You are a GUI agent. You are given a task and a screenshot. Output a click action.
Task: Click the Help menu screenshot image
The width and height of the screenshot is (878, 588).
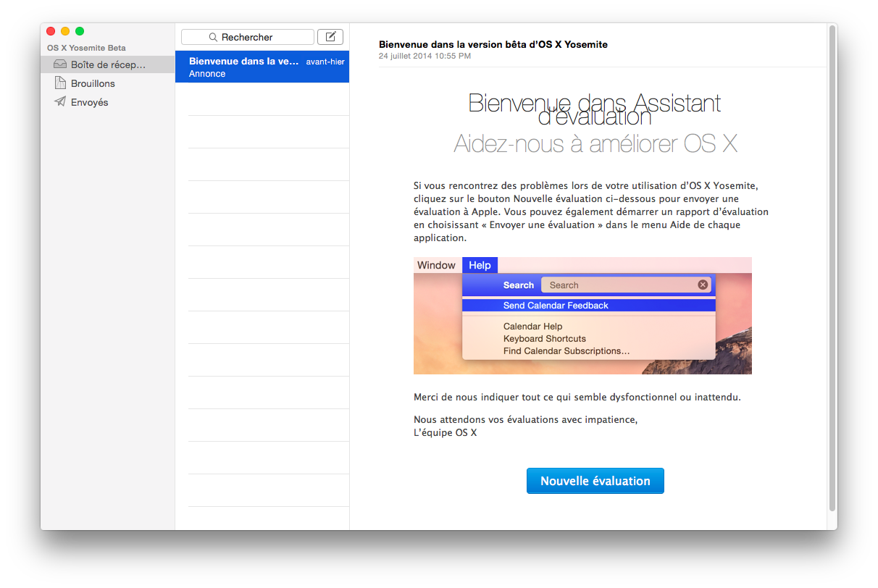pos(582,316)
